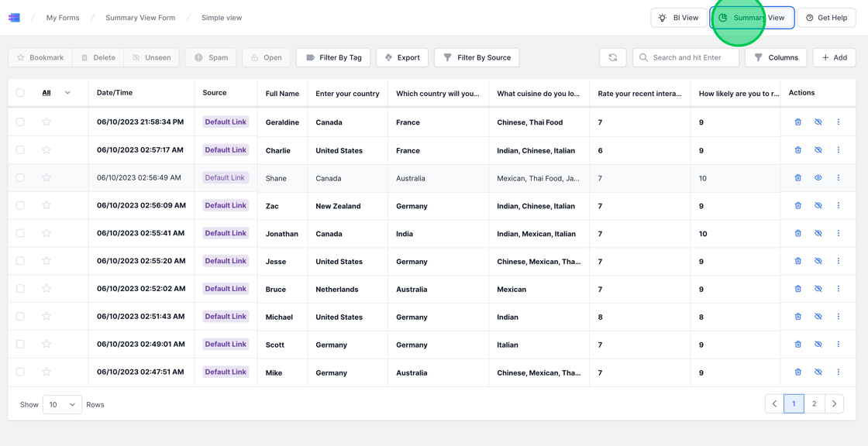Open the My Forms breadcrumb link

click(x=62, y=17)
